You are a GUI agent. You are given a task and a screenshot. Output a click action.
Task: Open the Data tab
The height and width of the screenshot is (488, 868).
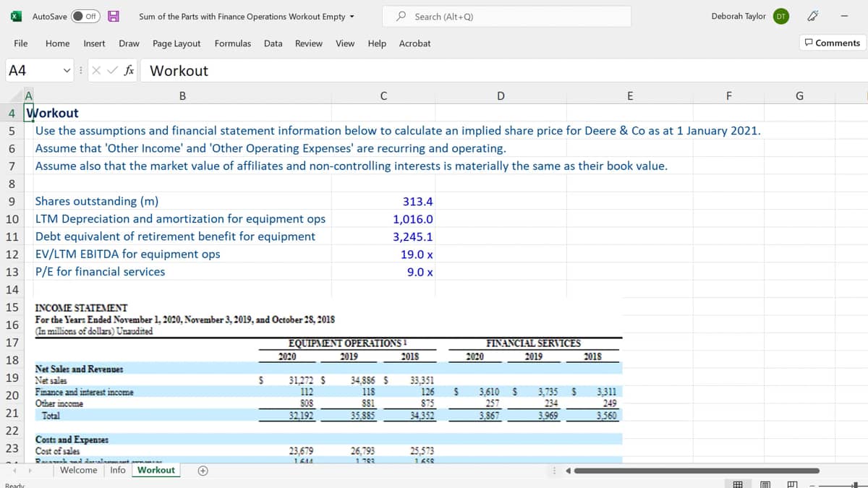pyautogui.click(x=273, y=43)
